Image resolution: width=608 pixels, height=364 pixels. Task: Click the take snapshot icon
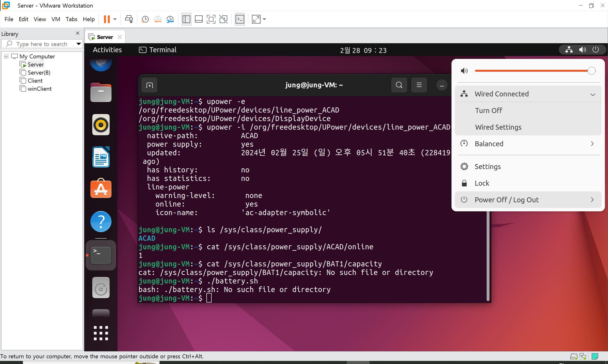point(145,19)
